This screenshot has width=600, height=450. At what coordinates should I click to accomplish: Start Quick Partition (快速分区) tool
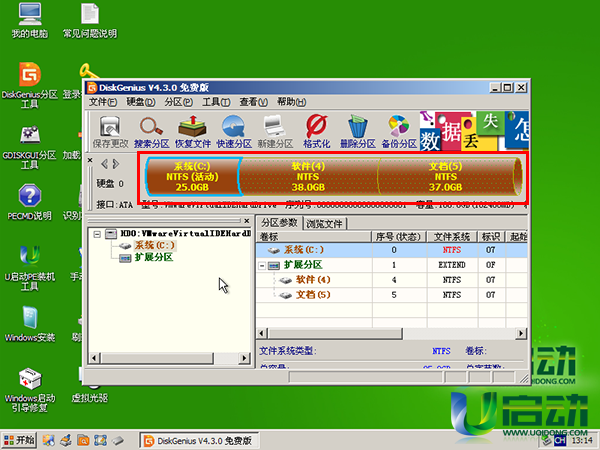[234, 132]
